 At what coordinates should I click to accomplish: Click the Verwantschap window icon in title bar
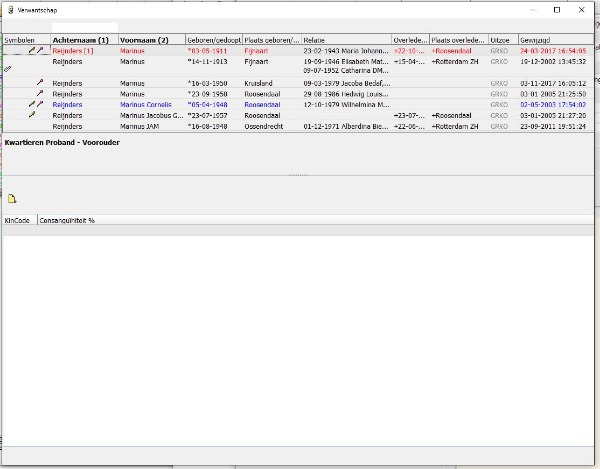[11, 9]
